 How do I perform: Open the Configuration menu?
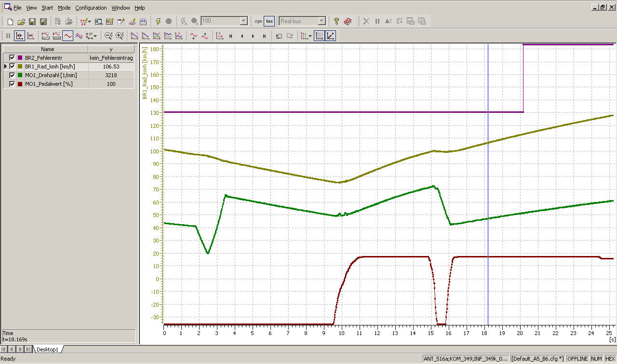point(91,8)
